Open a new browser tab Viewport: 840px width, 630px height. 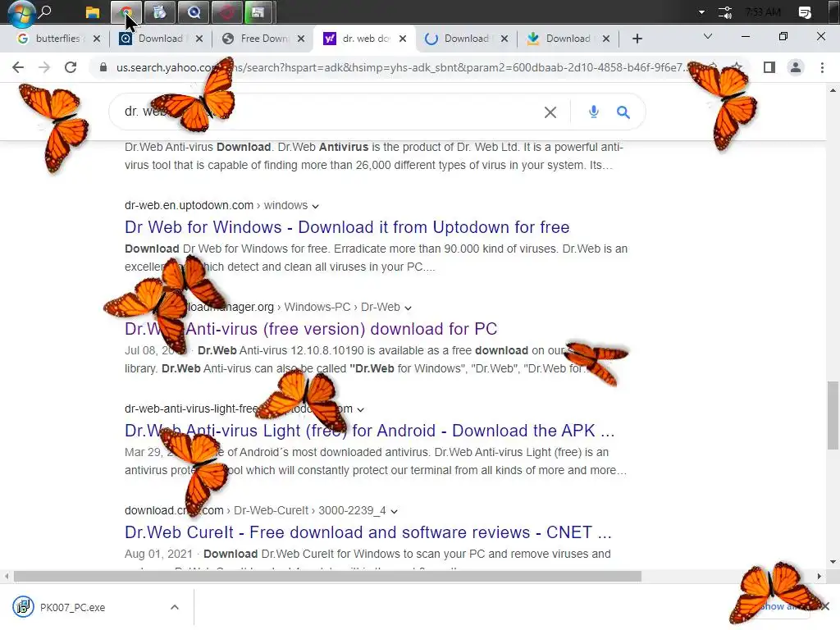637,39
